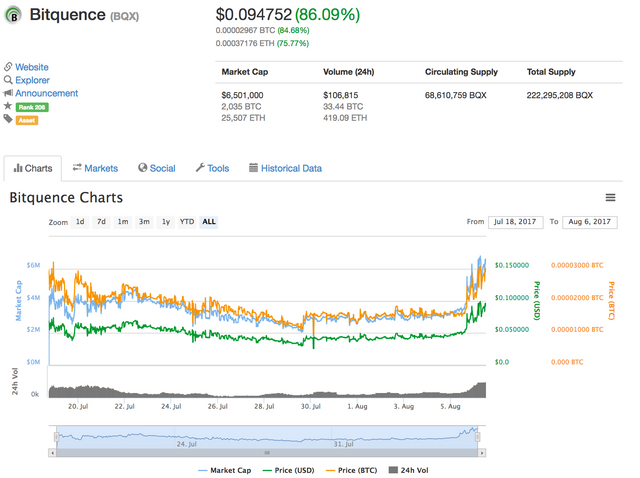Set chart zoom to 1y
The width and height of the screenshot is (640, 478).
(166, 222)
